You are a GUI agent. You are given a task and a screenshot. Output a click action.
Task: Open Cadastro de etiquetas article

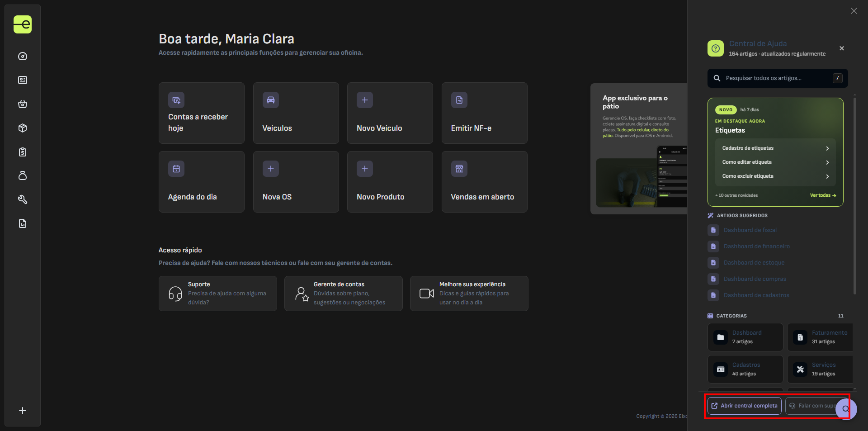click(775, 148)
